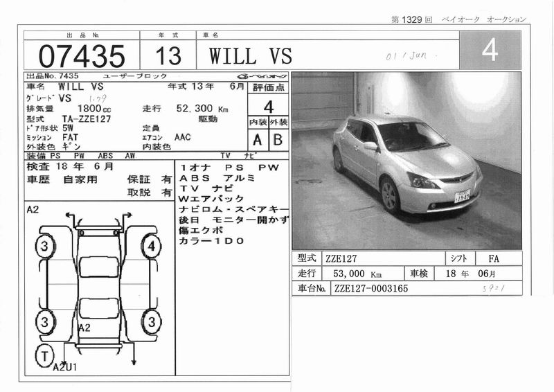Click the 内装 label
This screenshot has height=392, width=554.
[258, 123]
